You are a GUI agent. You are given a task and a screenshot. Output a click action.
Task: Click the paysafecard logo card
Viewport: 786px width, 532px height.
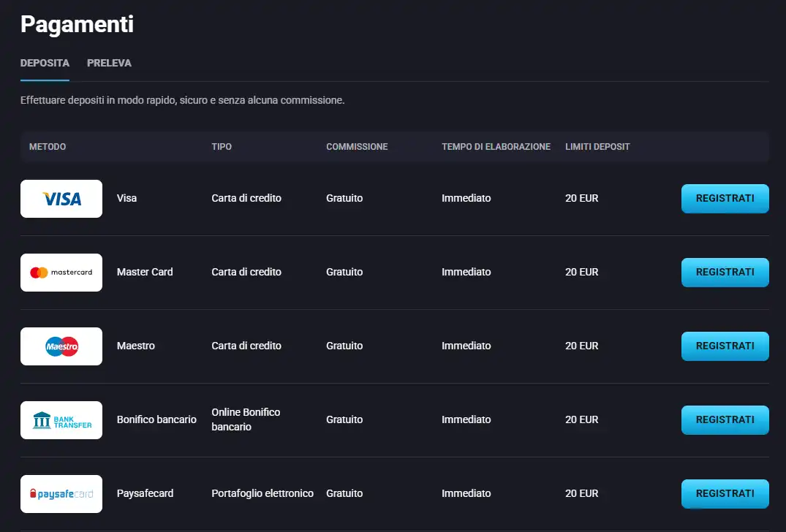tap(61, 493)
